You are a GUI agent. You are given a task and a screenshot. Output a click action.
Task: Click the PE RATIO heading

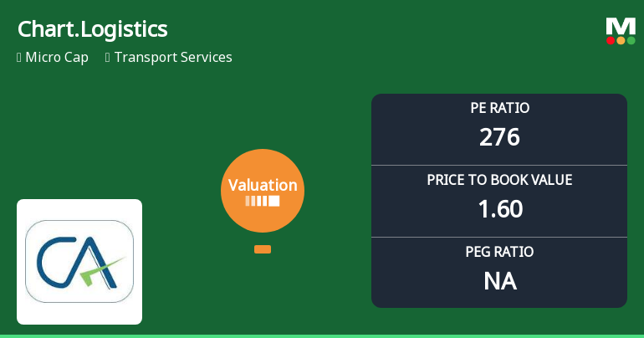tap(499, 108)
